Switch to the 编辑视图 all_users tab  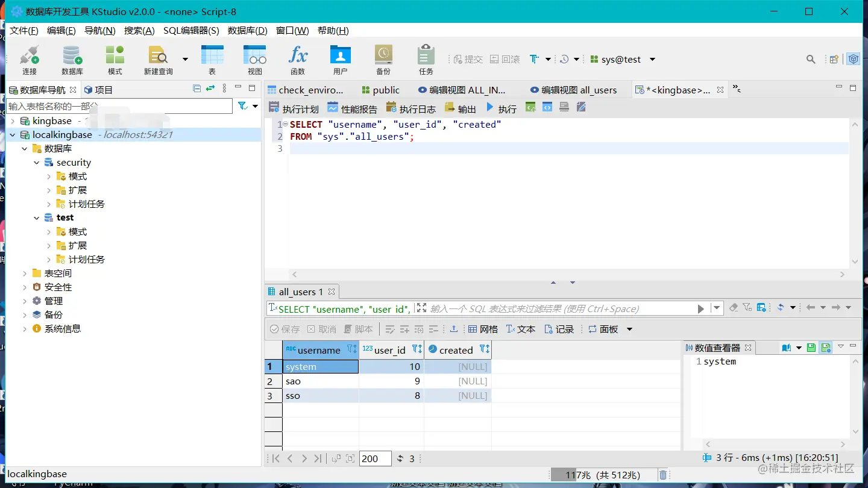coord(573,90)
